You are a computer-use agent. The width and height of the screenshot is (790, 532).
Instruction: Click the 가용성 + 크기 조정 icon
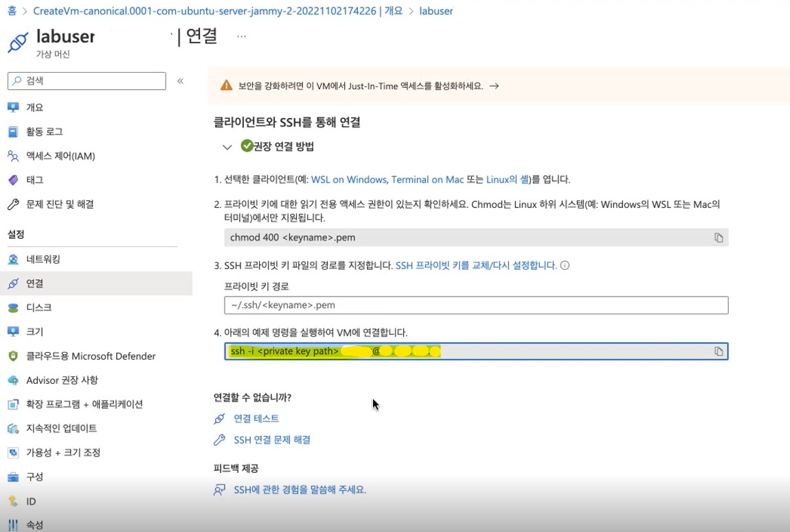click(13, 453)
